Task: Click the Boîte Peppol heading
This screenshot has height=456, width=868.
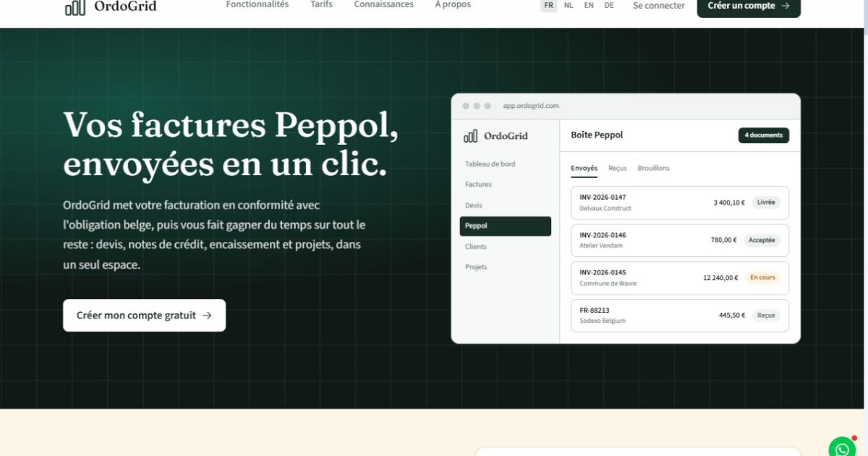Action: (597, 135)
